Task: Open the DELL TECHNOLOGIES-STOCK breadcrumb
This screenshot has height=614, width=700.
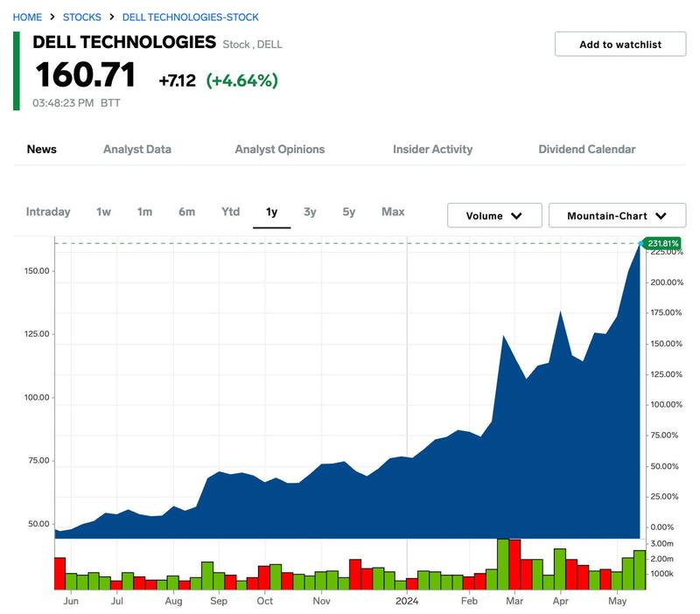Action: pyautogui.click(x=190, y=17)
